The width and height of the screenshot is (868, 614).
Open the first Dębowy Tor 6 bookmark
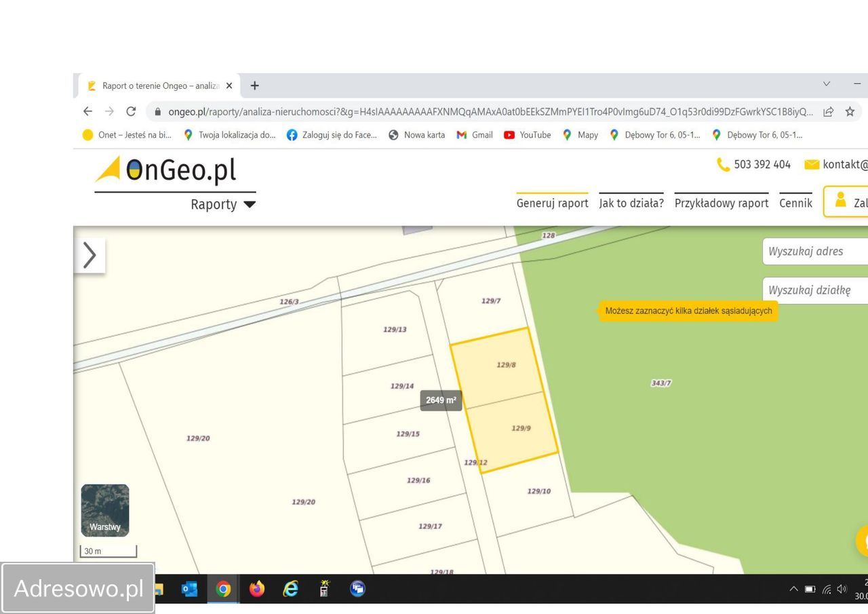(x=654, y=135)
